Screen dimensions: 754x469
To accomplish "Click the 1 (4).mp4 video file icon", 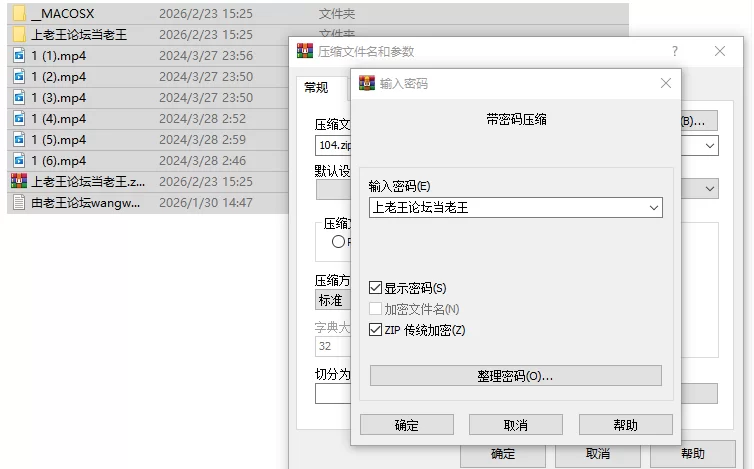I will click(x=19, y=118).
